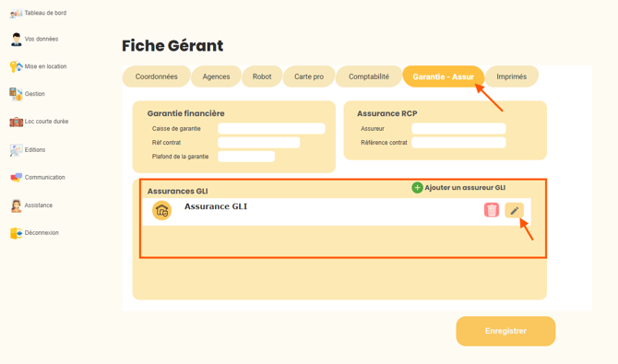Delete the Assurance GLI entry with trash icon
Screen dimensions: 618x364
pyautogui.click(x=492, y=210)
